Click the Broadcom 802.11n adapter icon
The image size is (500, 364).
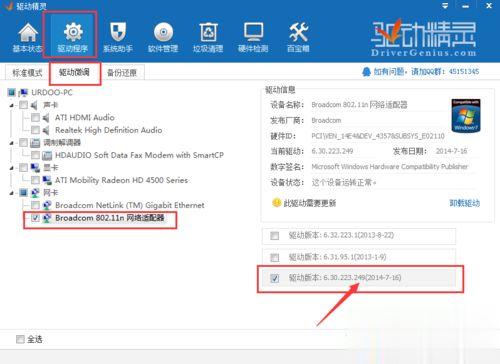click(x=47, y=218)
